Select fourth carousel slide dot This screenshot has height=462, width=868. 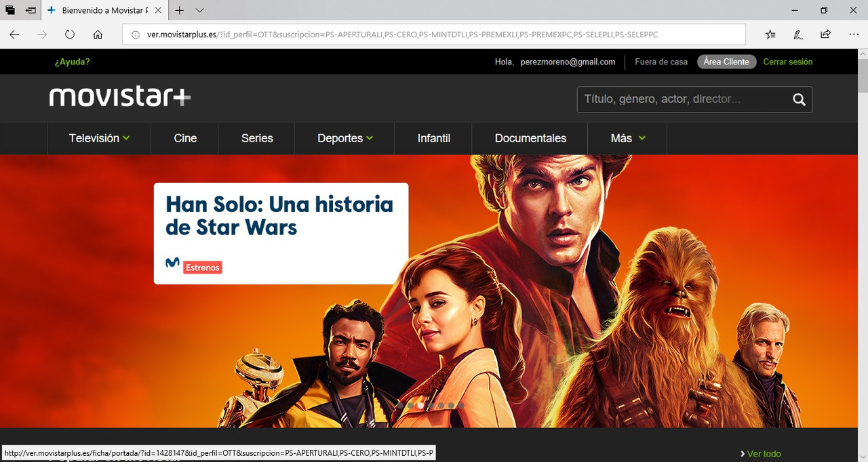(x=431, y=406)
